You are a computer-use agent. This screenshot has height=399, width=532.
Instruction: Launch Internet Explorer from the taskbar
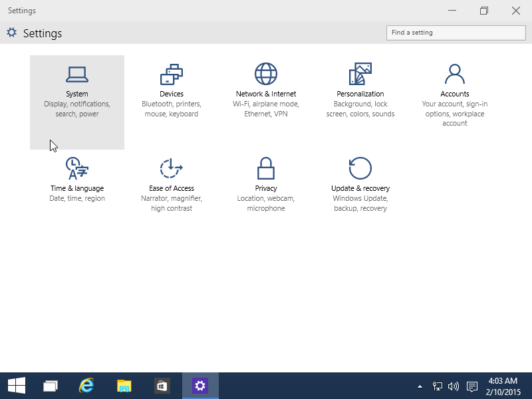(x=86, y=386)
